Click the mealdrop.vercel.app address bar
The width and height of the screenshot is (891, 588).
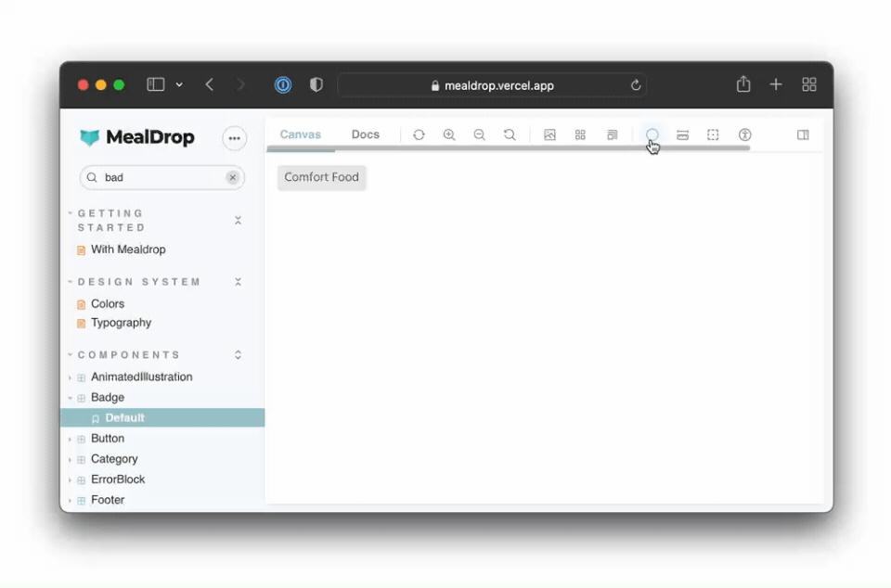click(492, 85)
